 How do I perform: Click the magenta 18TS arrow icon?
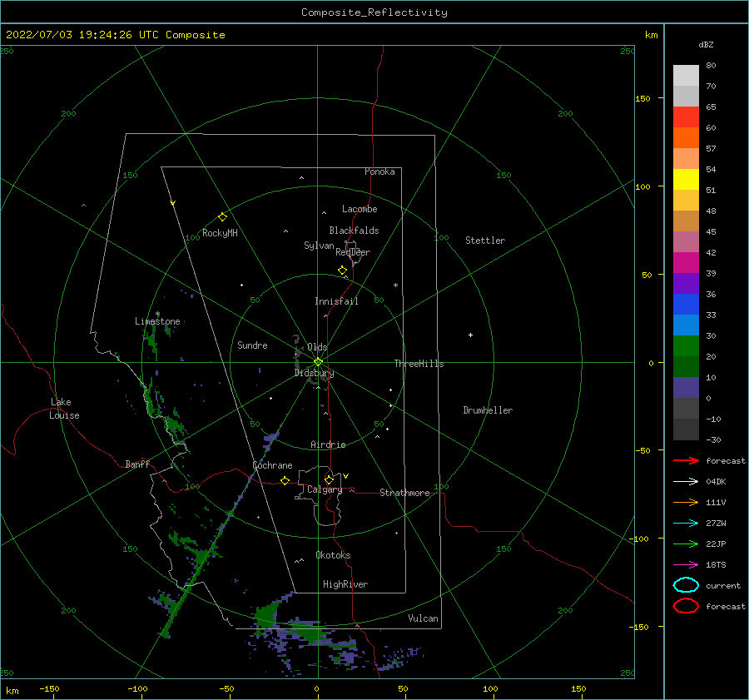tap(686, 565)
